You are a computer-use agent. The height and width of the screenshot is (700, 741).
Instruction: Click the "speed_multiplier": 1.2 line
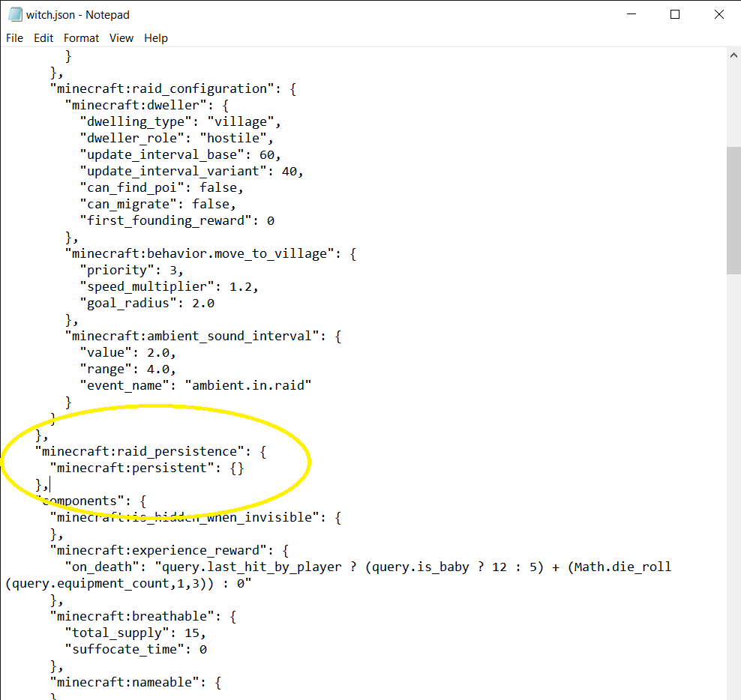(x=169, y=287)
